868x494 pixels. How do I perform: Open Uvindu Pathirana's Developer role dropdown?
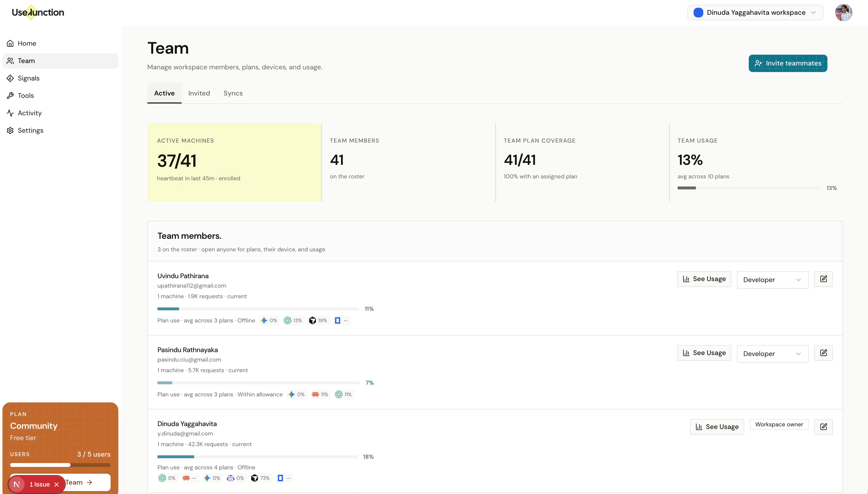772,280
